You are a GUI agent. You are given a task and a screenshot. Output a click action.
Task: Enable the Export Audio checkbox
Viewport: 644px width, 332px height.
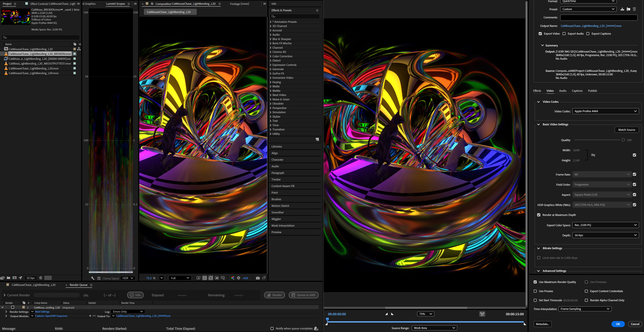pos(564,33)
